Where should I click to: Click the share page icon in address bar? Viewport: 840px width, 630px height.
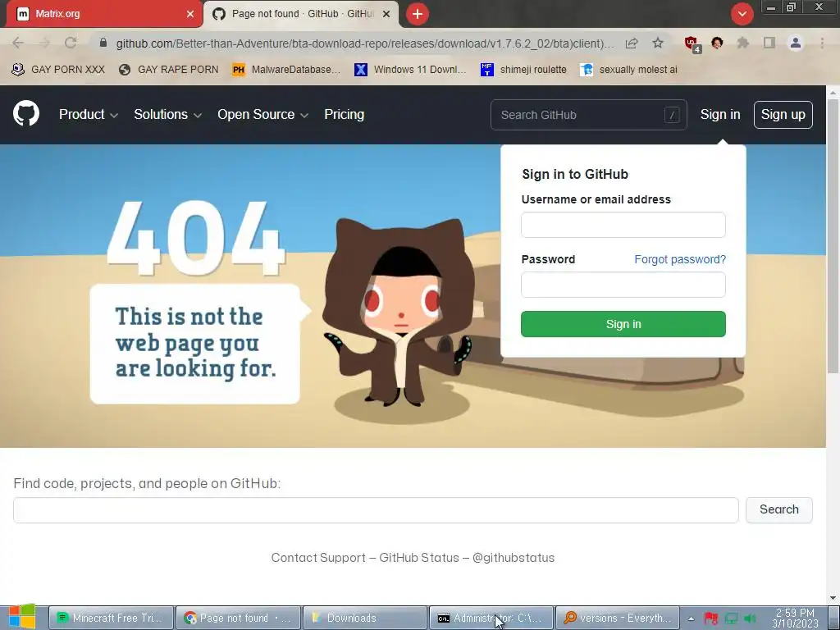click(x=632, y=43)
